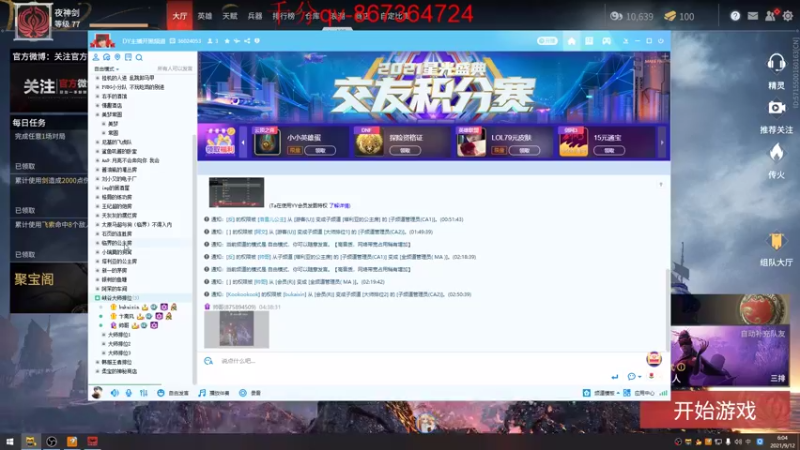Click carousel right arrow in reward strip
800x450 pixels.
point(662,142)
